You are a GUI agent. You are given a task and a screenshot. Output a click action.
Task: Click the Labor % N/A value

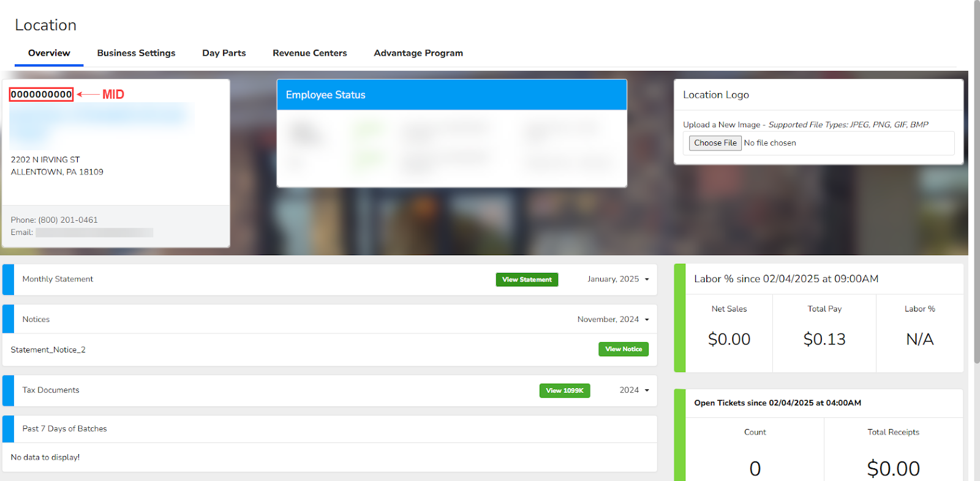coord(919,339)
